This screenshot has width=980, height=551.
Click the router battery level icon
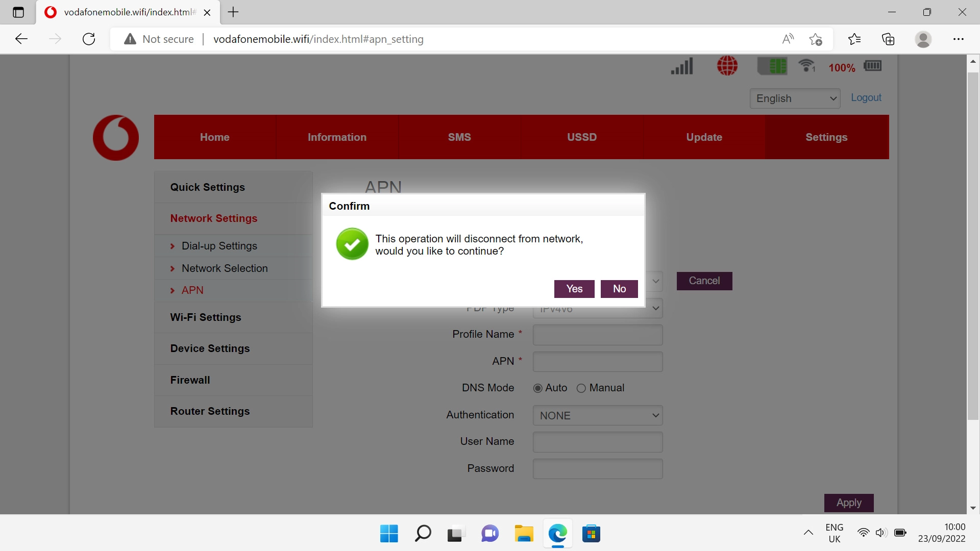pos(872,66)
